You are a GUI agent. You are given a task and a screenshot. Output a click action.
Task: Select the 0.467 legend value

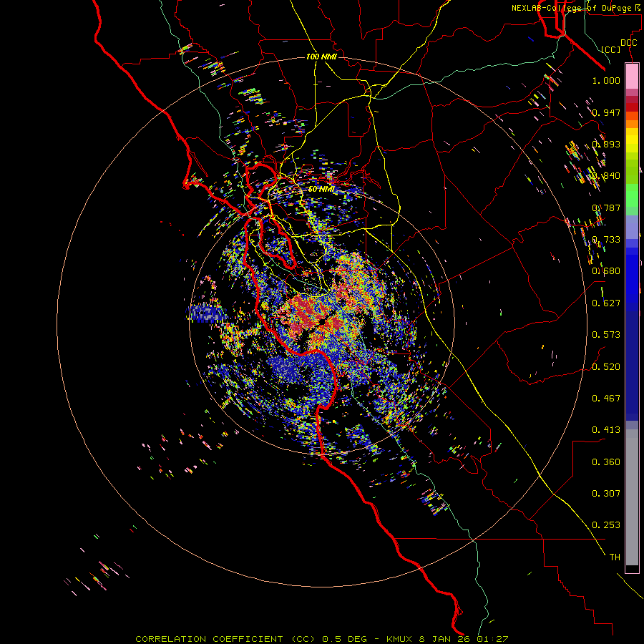point(606,399)
